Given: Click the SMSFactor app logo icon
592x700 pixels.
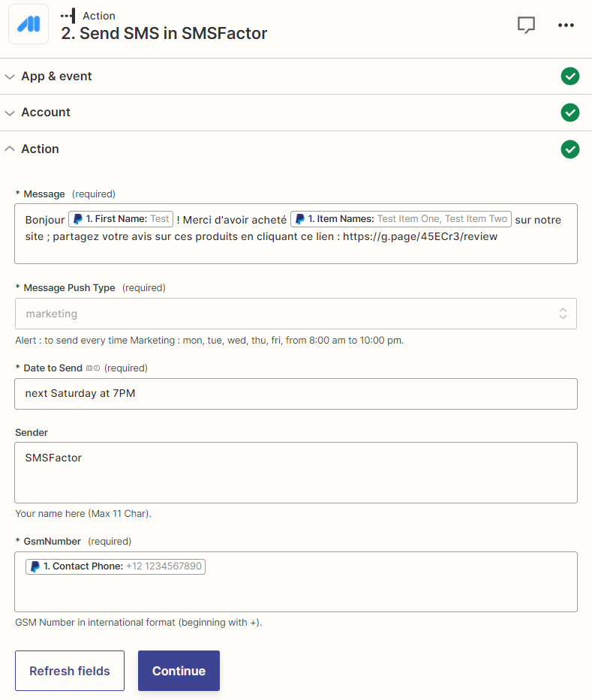Looking at the screenshot, I should (x=29, y=25).
